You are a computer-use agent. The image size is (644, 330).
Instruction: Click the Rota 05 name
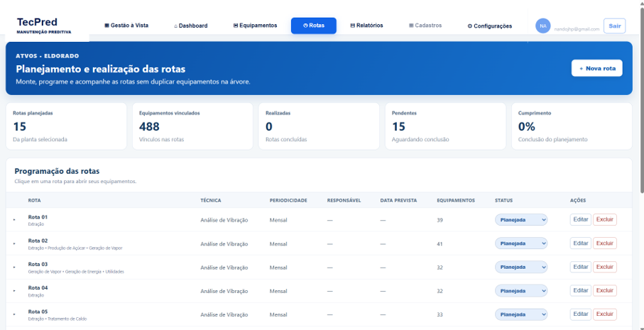[x=38, y=312]
